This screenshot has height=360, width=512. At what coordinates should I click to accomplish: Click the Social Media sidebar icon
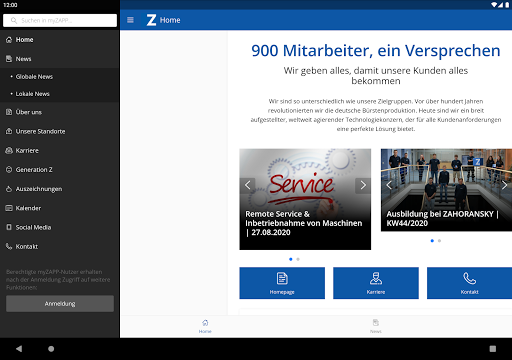[x=9, y=227]
